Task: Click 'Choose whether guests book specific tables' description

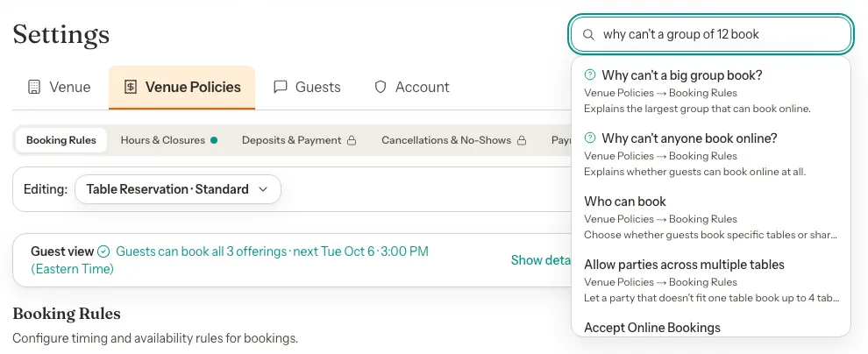Action: (711, 235)
